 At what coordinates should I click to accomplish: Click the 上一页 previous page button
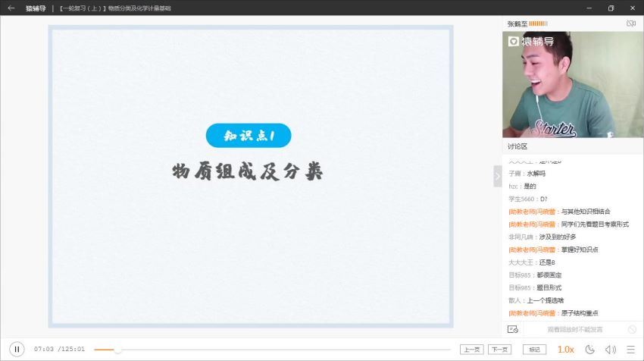click(471, 350)
